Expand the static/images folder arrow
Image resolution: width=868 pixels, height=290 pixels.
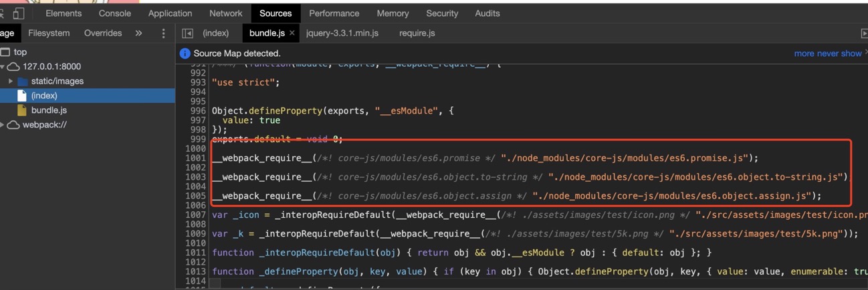[11, 82]
